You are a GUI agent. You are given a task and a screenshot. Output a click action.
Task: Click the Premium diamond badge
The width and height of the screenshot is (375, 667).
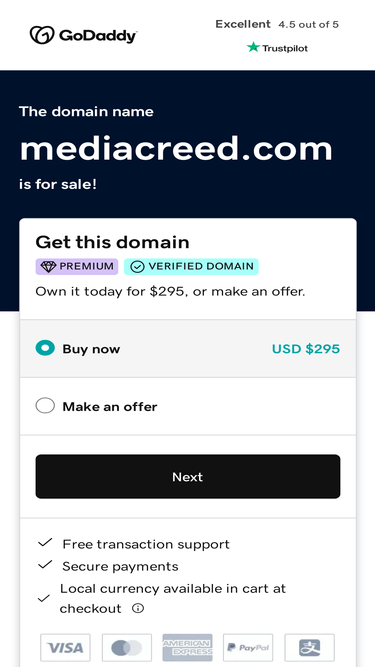point(77,267)
